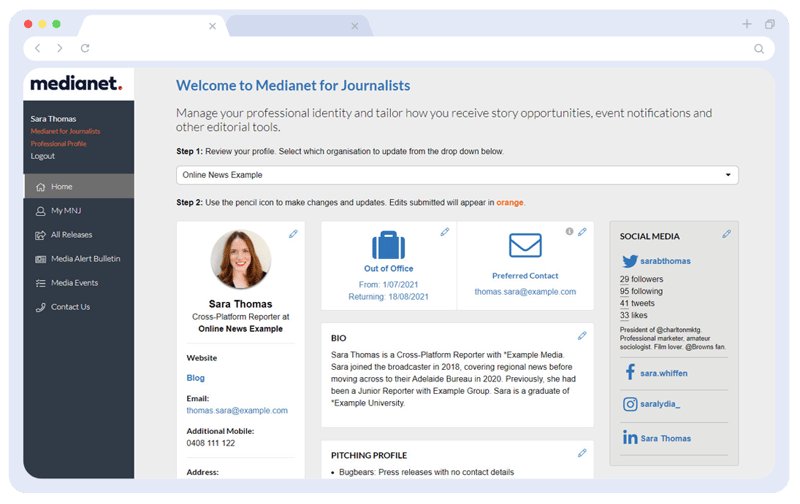Click the Out of Office label
This screenshot has width=800, height=504.
click(x=388, y=268)
